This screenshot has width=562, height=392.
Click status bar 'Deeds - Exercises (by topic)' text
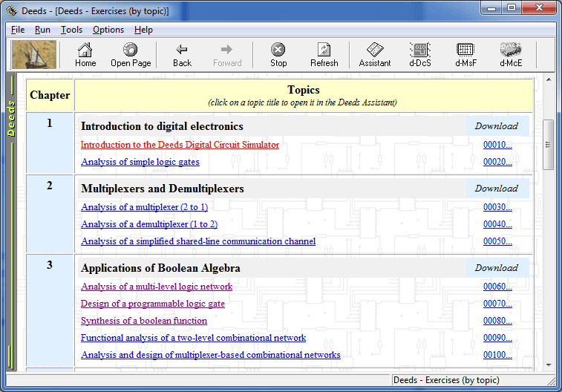click(446, 380)
